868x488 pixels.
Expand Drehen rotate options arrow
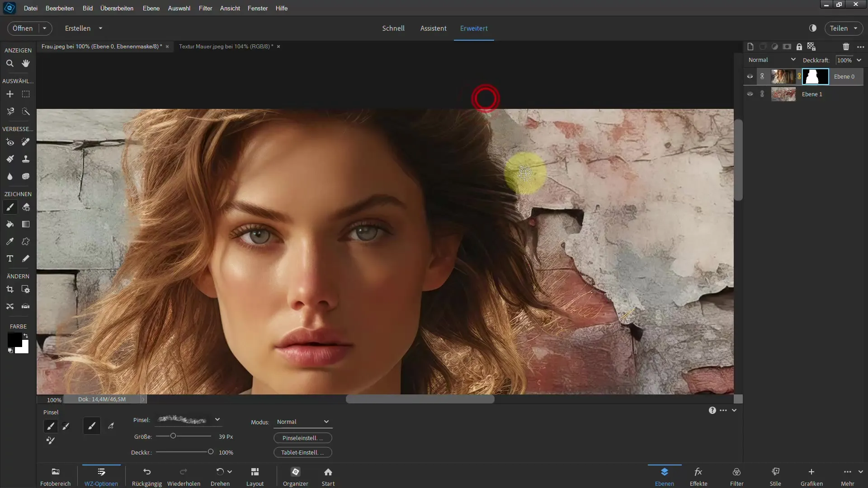(230, 472)
